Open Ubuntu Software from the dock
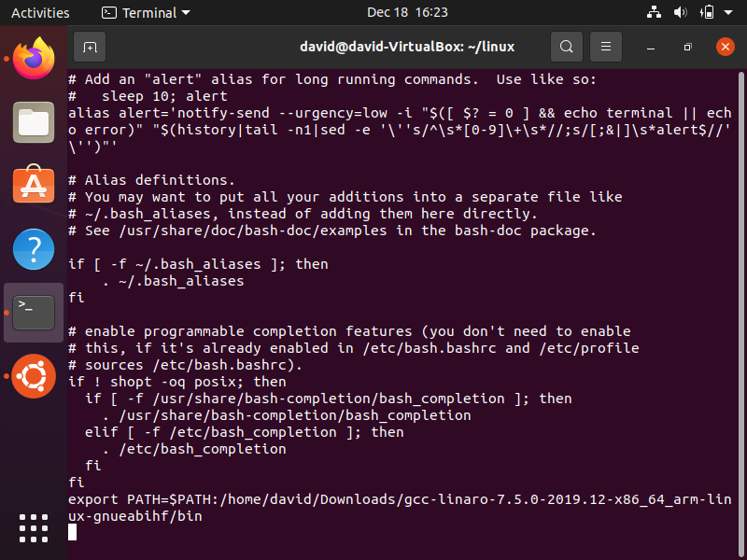Image resolution: width=747 pixels, height=560 pixels. (34, 185)
